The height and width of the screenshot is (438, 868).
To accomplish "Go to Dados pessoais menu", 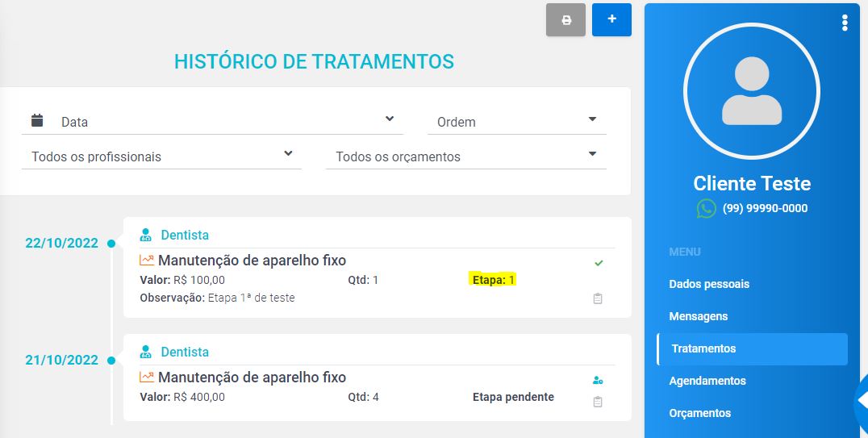I will coord(709,284).
